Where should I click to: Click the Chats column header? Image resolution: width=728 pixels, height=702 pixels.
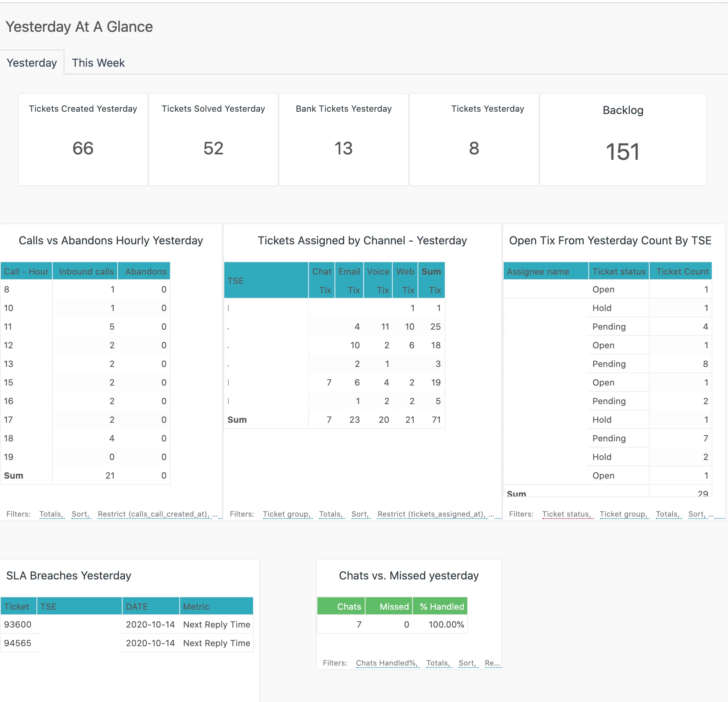tap(341, 607)
